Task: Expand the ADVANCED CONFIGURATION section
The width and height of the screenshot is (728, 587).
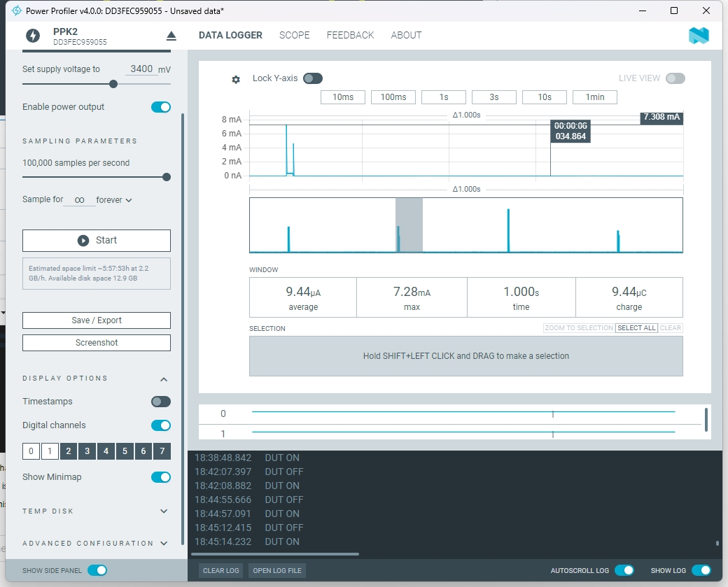Action: coord(163,543)
